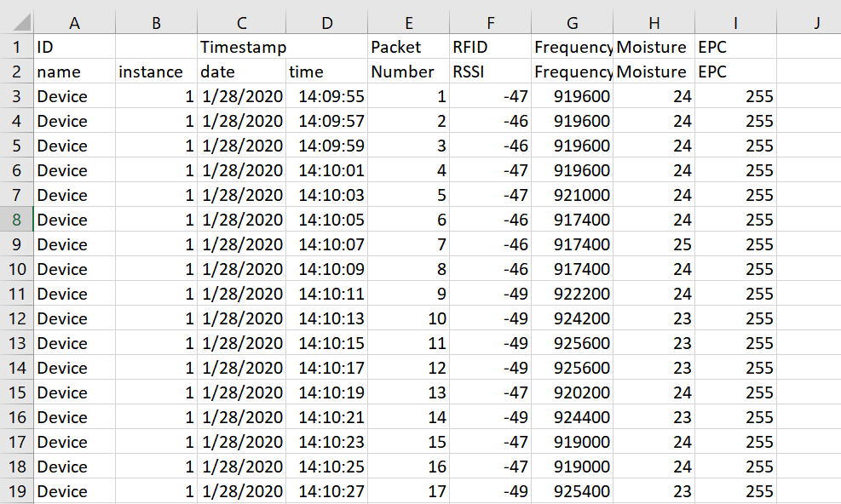Select row 12 header
The image size is (841, 504).
click(x=17, y=318)
